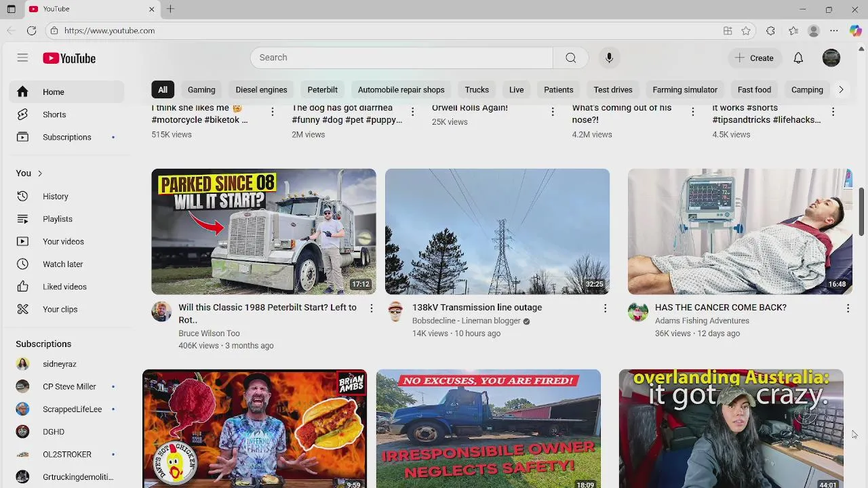
Task: Open sidneyraz subscription channel
Action: click(66, 364)
